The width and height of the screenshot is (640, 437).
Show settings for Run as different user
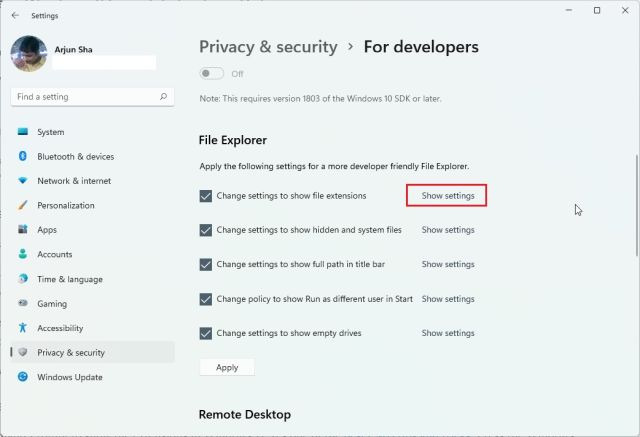pos(448,299)
